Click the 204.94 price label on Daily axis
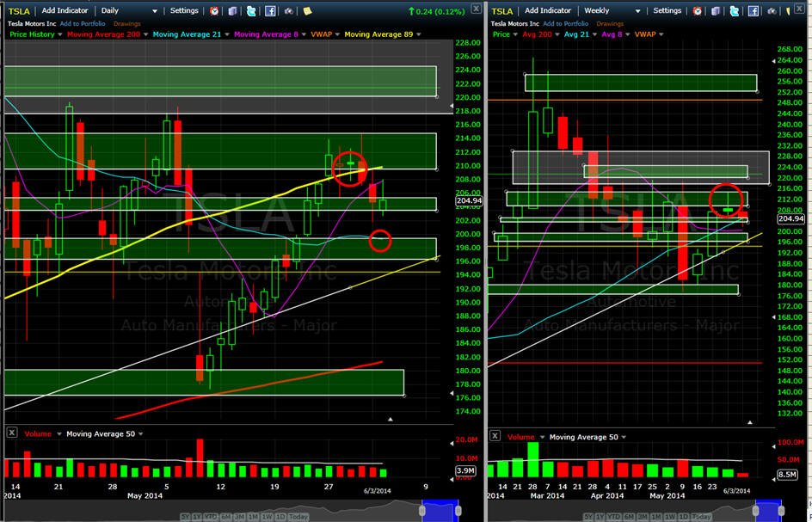Image resolution: width=812 pixels, height=522 pixels. pos(469,201)
